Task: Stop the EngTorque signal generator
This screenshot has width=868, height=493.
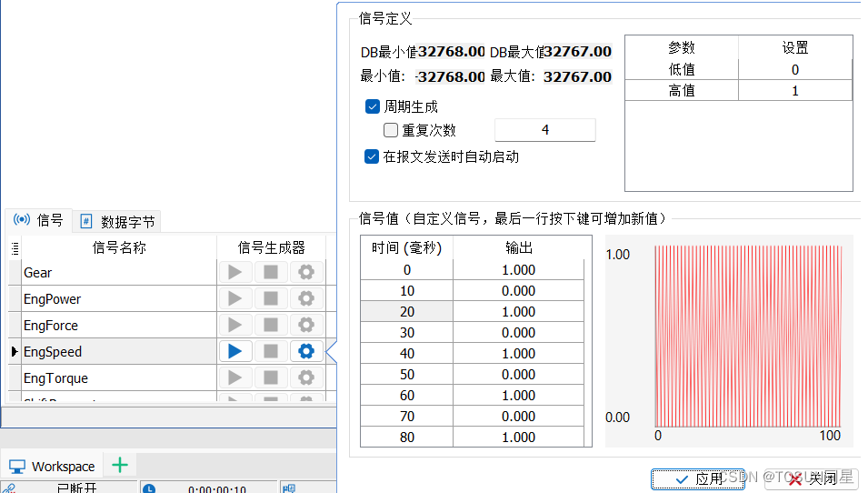Action: [x=271, y=377]
